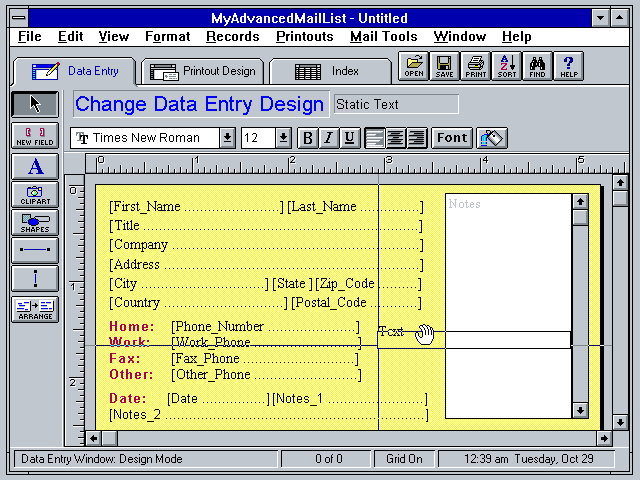Open the Printouts menu
640x480 pixels.
pos(304,37)
